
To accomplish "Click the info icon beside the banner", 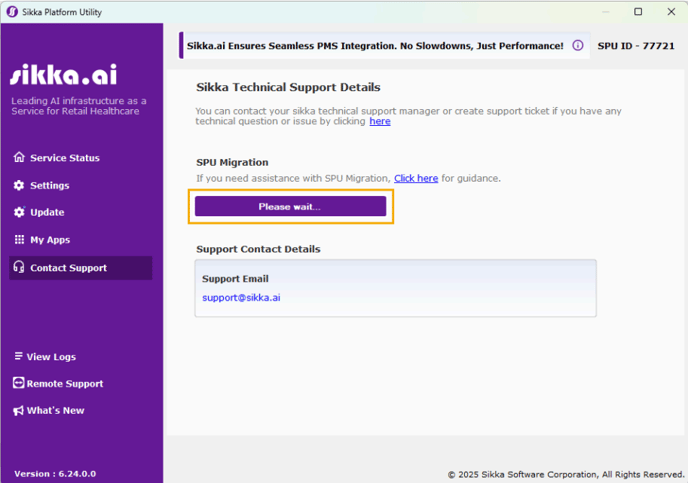I will pos(577,46).
